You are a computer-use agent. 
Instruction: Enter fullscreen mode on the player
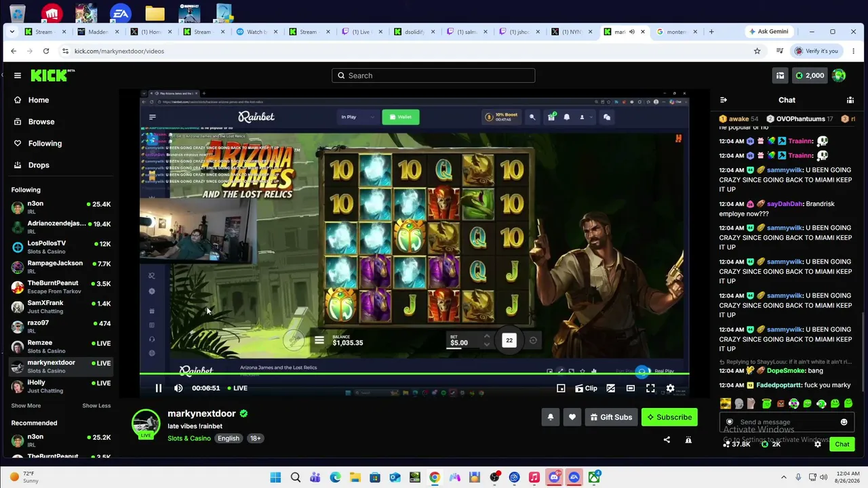pyautogui.click(x=650, y=388)
